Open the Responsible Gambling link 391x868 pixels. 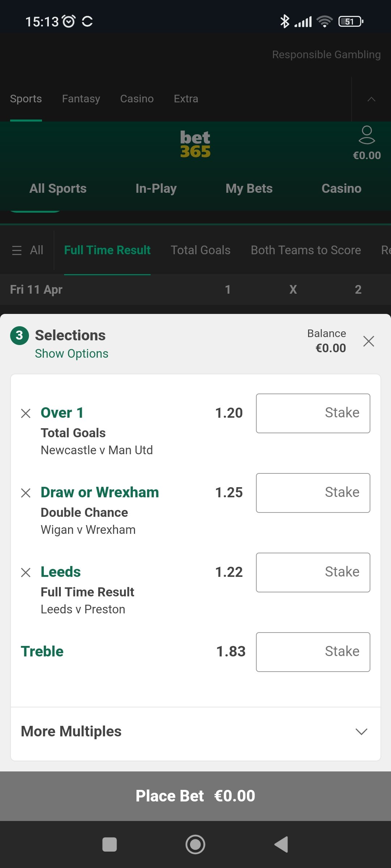point(326,55)
